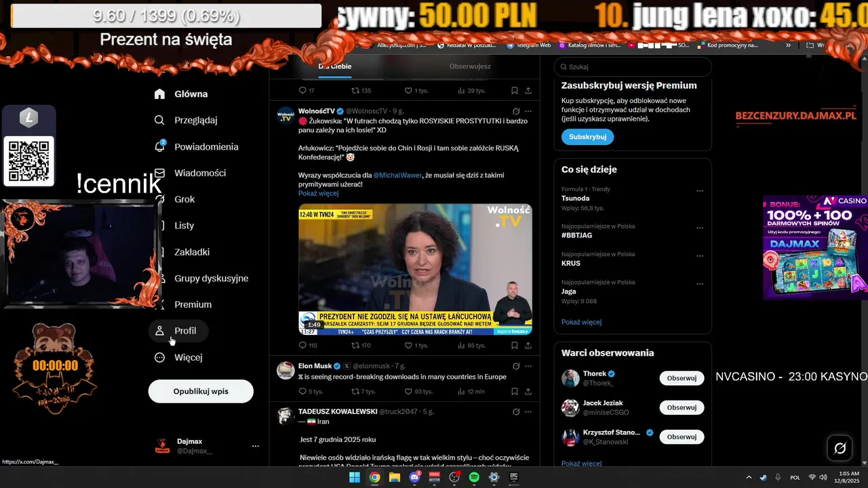Like Elon Musk post 93 tys.

tap(408, 391)
